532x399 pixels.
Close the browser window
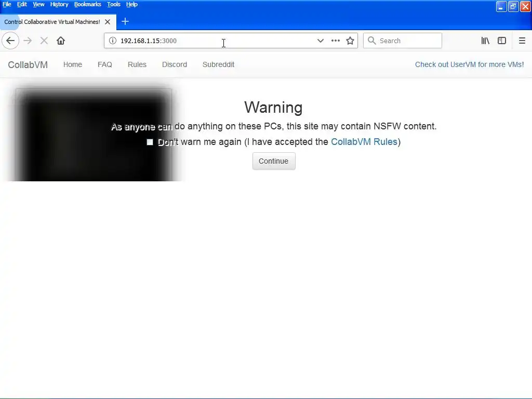tap(526, 6)
